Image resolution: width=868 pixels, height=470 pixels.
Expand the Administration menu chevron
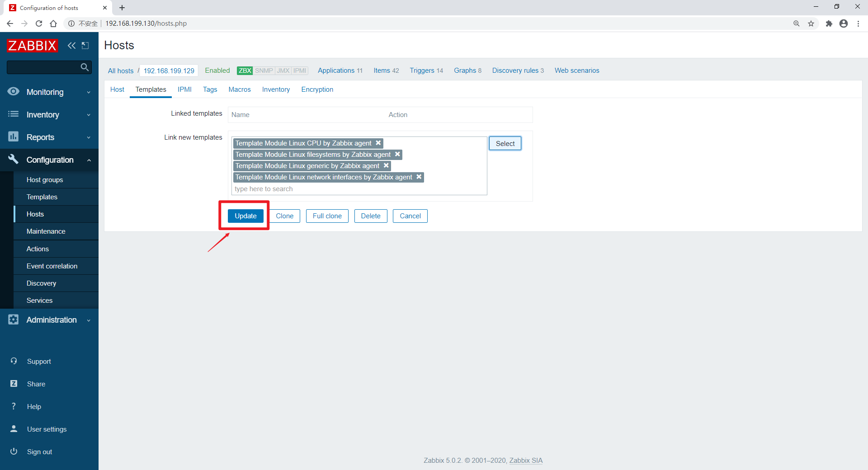tap(89, 320)
